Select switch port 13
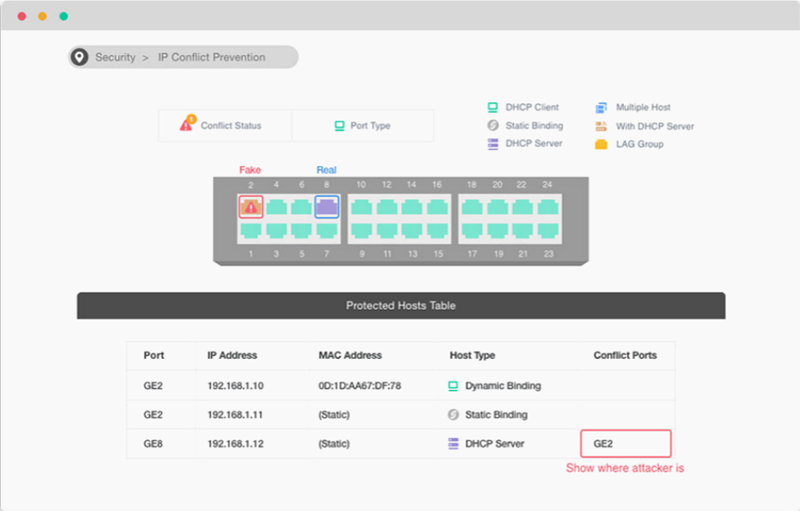This screenshot has height=511, width=800. point(412,231)
